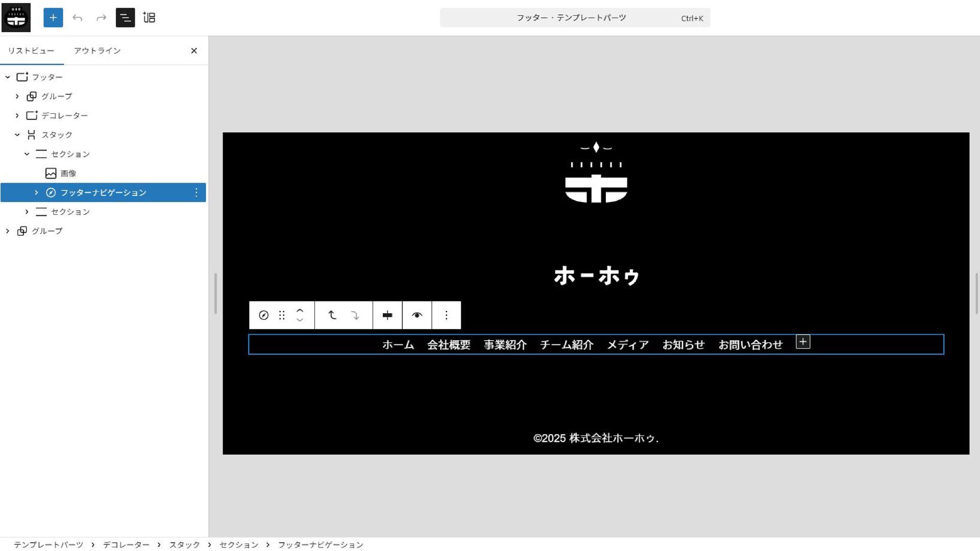980x551 pixels.
Task: Open block toolbar options three-dot menu
Action: [x=446, y=315]
